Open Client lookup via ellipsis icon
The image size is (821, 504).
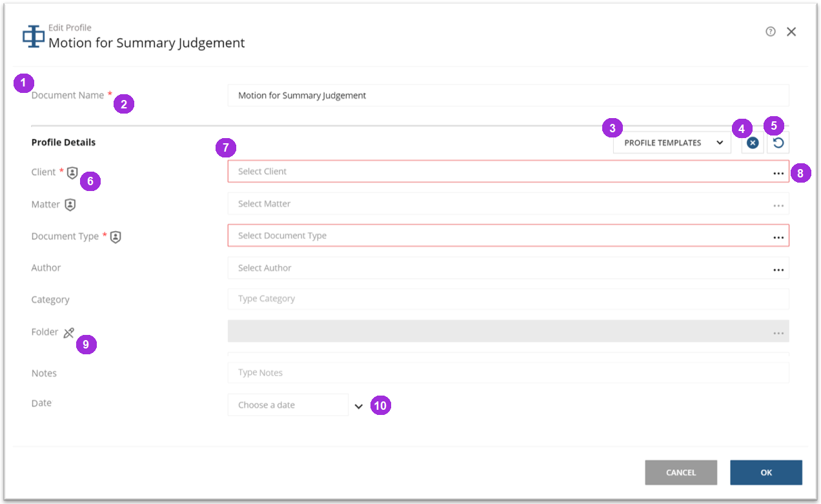point(778,173)
